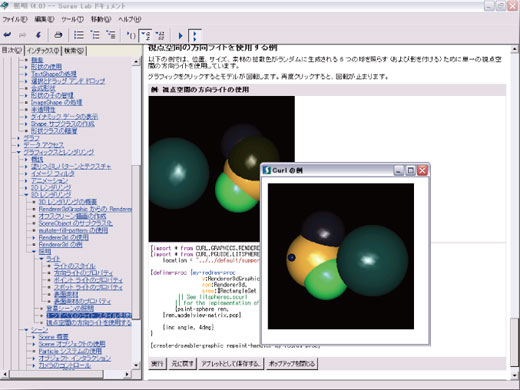Click the document pane scrollbar thumb
Image resolution: width=520 pixels, height=390 pixels.
point(514,342)
